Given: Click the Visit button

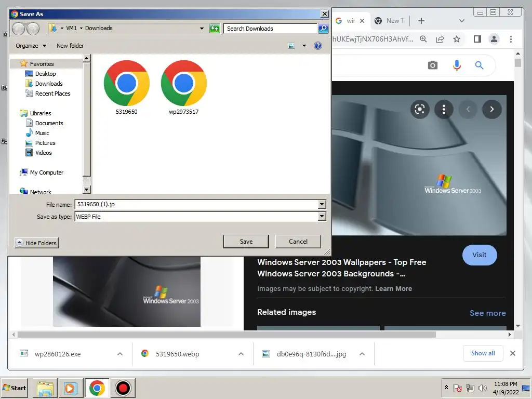Looking at the screenshot, I should pos(480,255).
